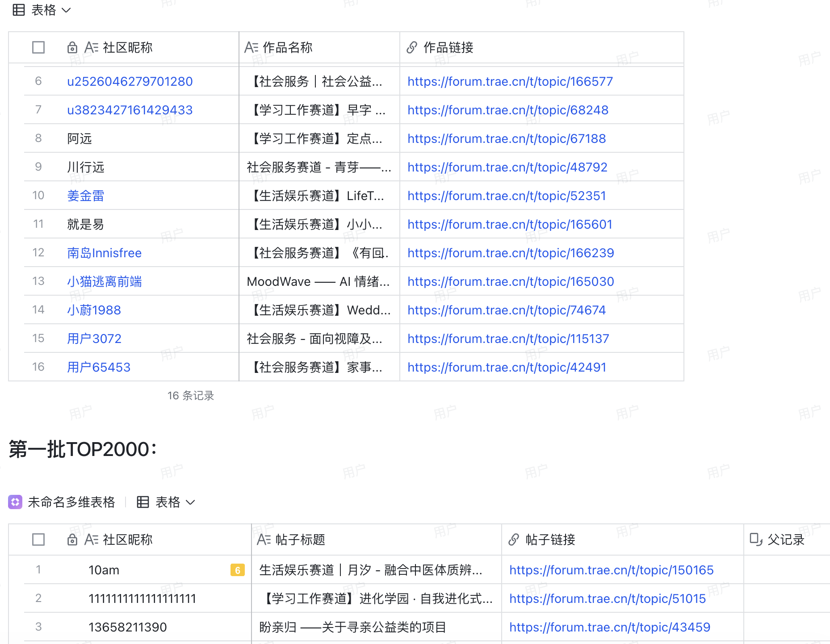830x644 pixels.
Task: Open forum topic 74674 link
Action: point(507,310)
